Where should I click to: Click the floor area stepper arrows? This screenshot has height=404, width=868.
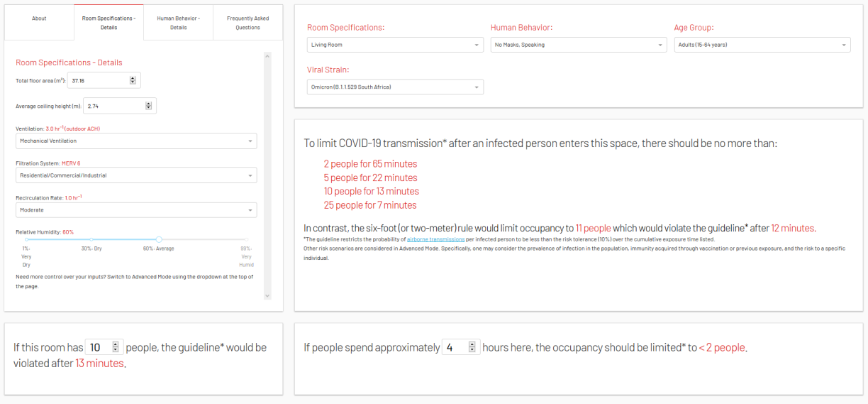click(133, 81)
